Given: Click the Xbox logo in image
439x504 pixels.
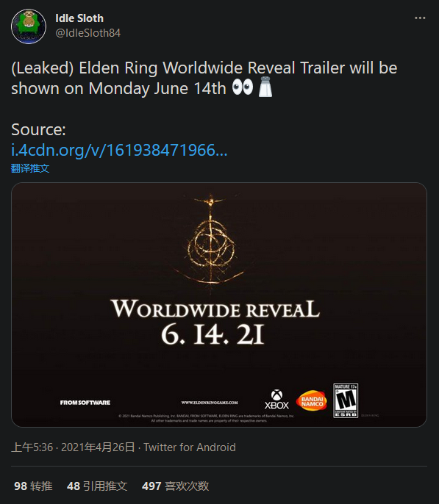Looking at the screenshot, I should (276, 400).
